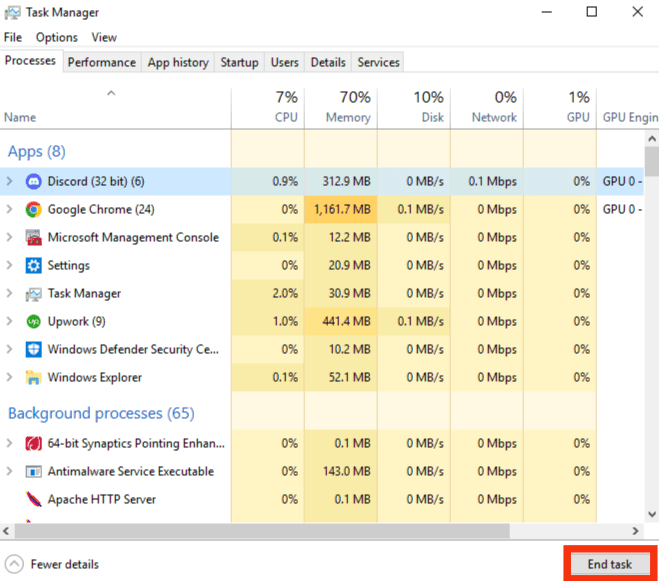Screen dimensions: 659x581
Task: Click the Settings gear icon
Action: coord(34,265)
